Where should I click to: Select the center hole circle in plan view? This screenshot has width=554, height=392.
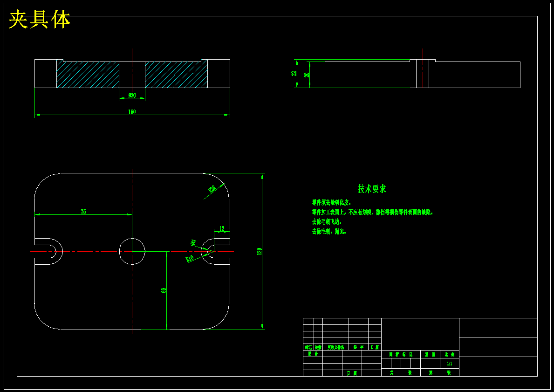[x=132, y=251]
